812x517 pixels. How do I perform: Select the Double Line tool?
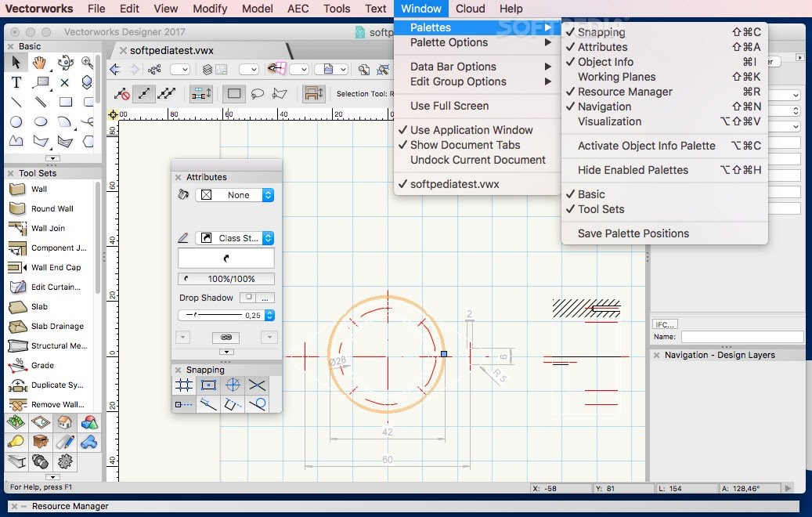click(41, 102)
